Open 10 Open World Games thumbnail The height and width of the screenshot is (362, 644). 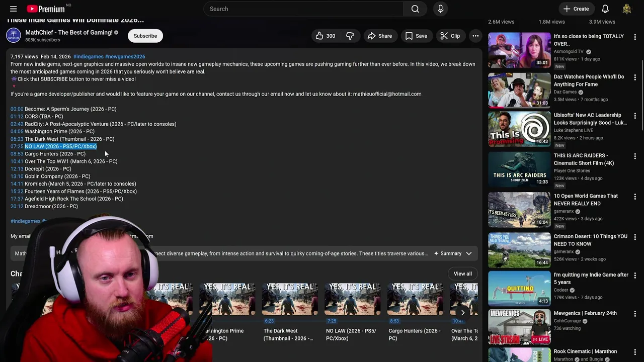[x=519, y=210]
